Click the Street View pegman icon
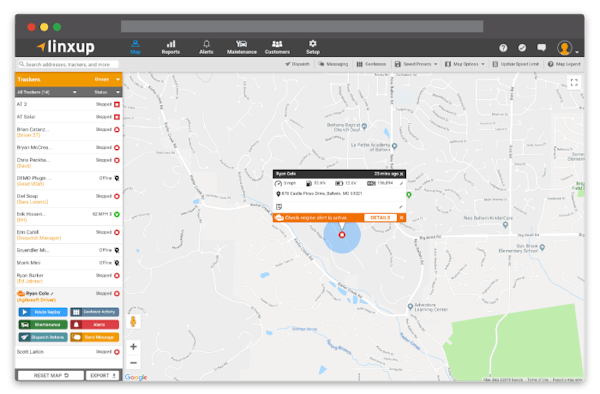 [133, 321]
